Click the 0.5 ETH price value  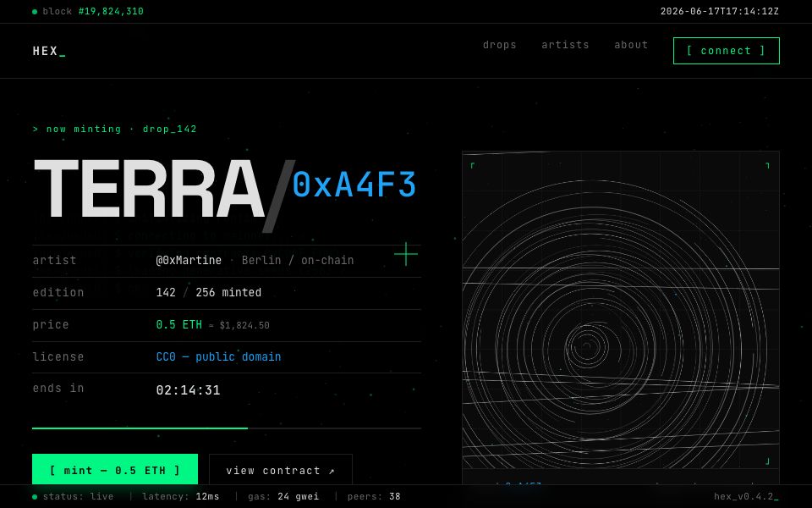point(179,324)
